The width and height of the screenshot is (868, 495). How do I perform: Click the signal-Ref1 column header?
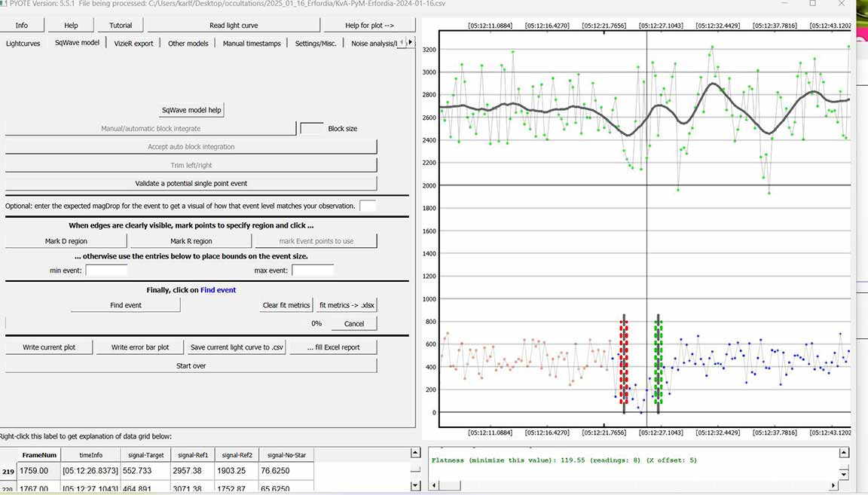tap(193, 454)
